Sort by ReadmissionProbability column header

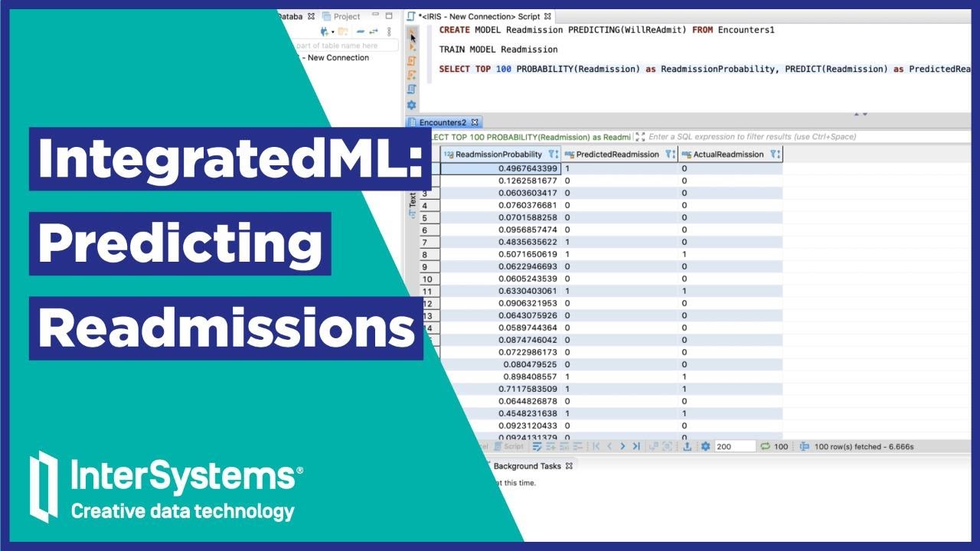point(498,155)
